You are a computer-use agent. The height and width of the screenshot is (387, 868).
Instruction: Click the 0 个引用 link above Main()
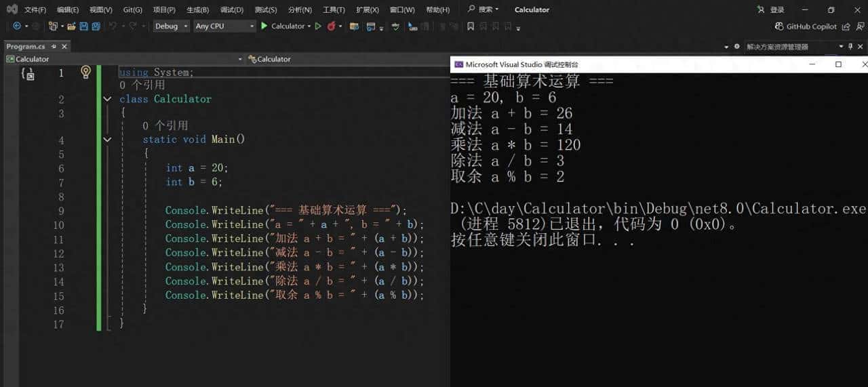coord(165,126)
